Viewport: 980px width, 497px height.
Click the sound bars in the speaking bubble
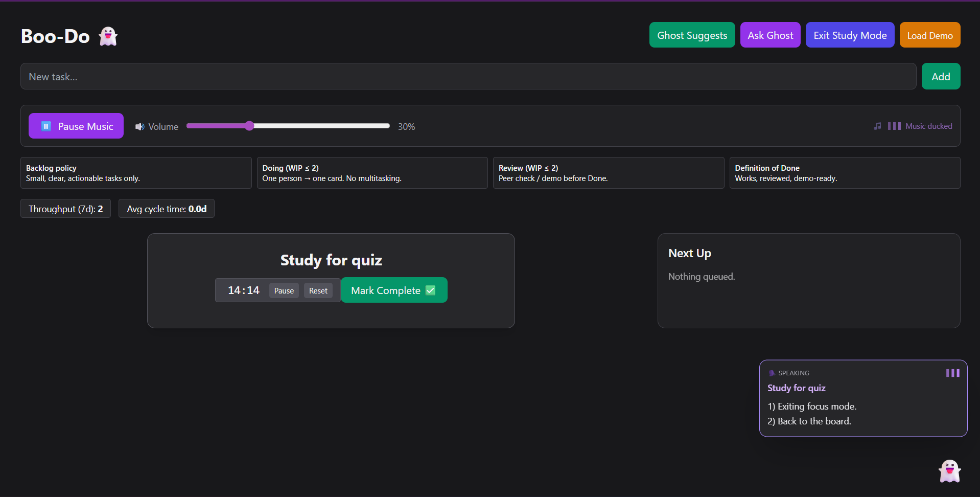[x=952, y=373]
